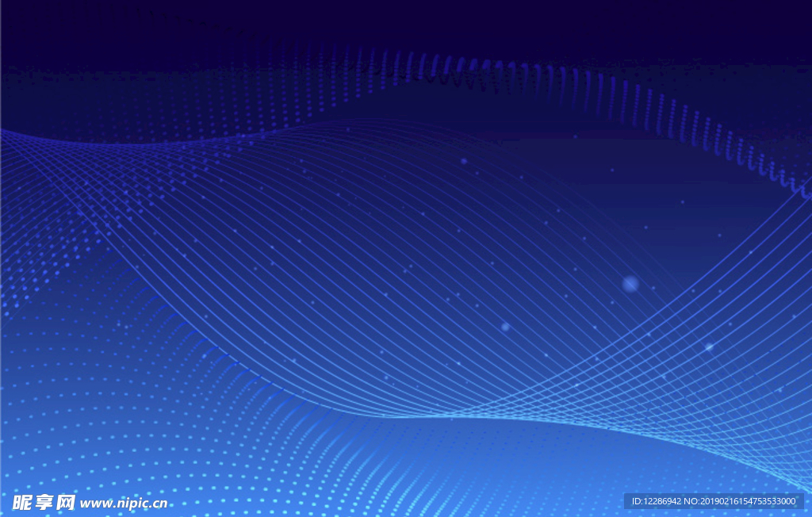Click the gray watermark ID label box
The image size is (812, 517).
point(714,501)
